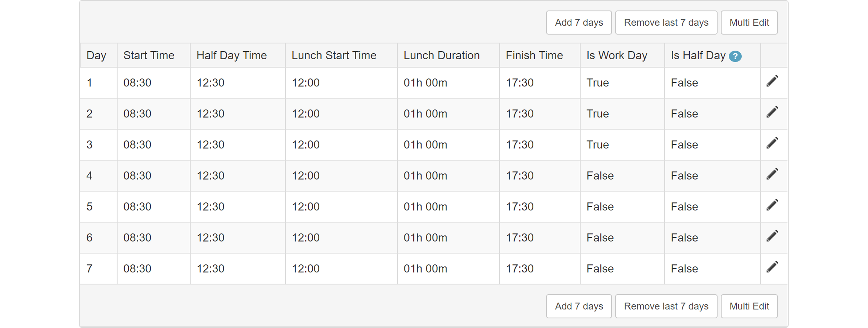Edit day 2 using pencil icon
The image size is (868, 328).
coord(772,112)
